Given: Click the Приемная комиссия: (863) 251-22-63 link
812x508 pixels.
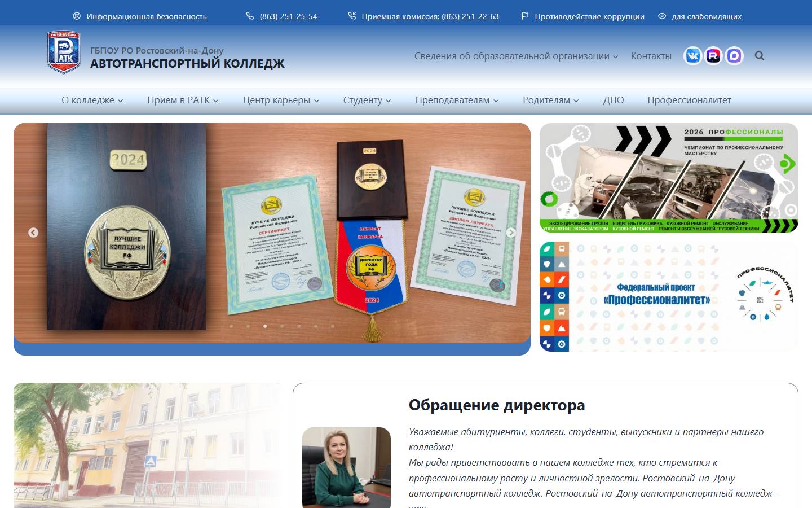Looking at the screenshot, I should click(430, 16).
